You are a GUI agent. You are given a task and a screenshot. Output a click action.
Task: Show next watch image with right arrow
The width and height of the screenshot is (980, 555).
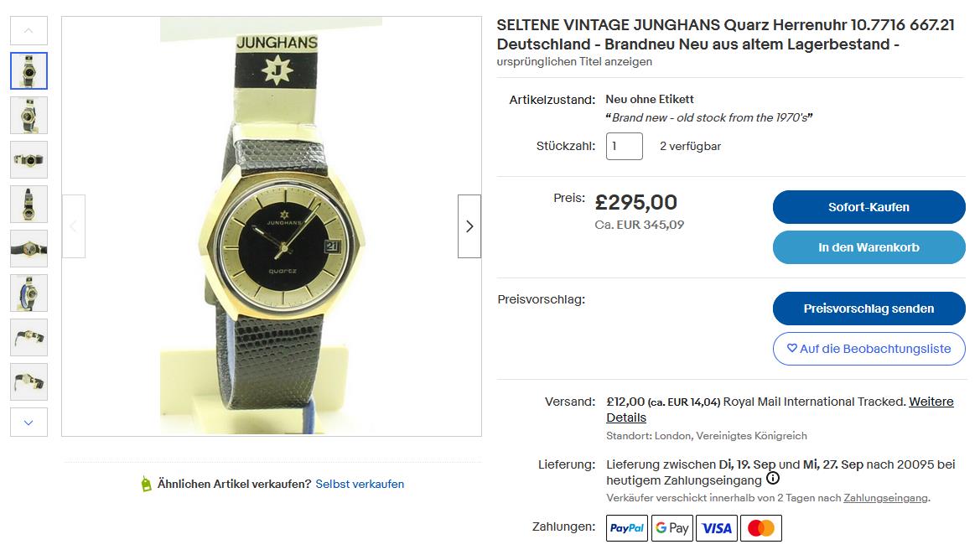click(469, 226)
